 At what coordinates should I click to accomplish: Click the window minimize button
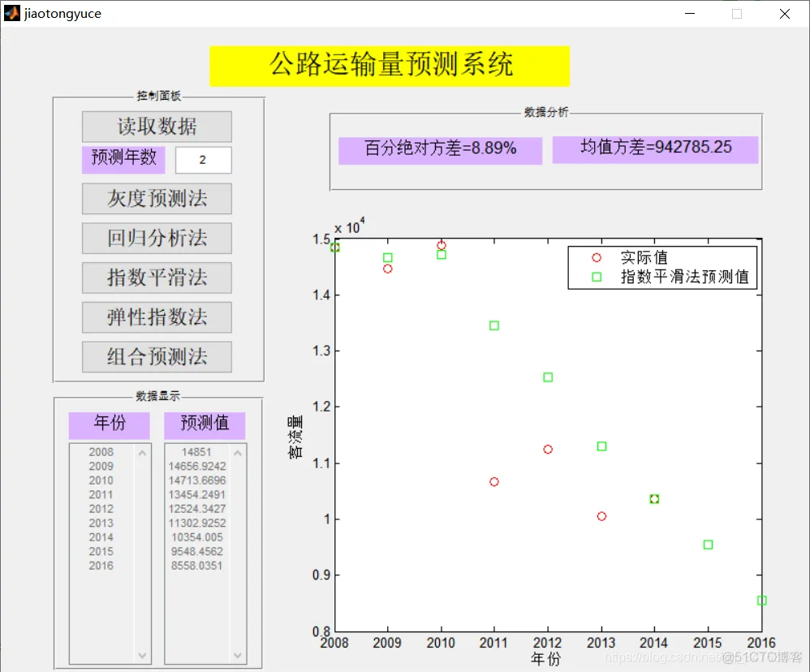pyautogui.click(x=690, y=14)
